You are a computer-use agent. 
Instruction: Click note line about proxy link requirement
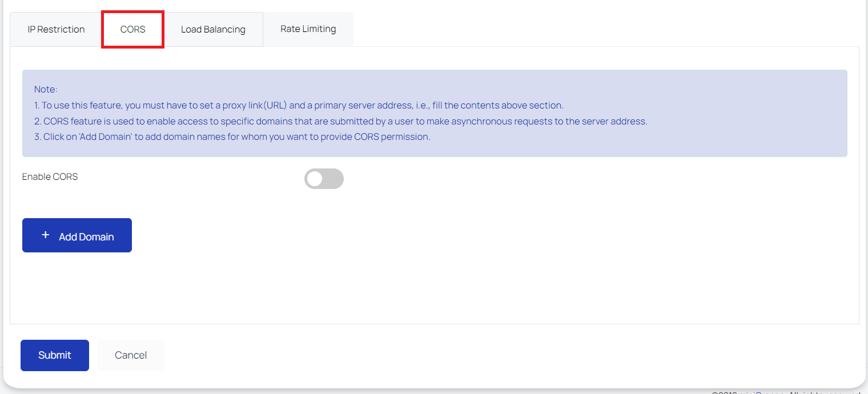coord(299,105)
